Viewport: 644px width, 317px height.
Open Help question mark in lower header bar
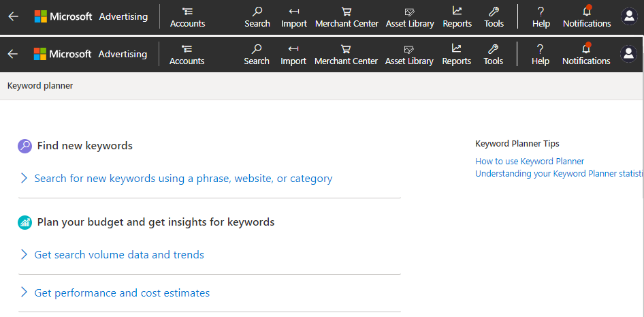(x=540, y=54)
